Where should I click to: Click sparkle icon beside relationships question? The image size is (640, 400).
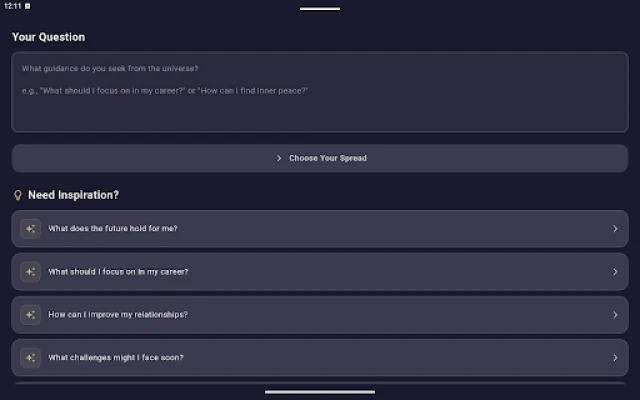[31, 315]
